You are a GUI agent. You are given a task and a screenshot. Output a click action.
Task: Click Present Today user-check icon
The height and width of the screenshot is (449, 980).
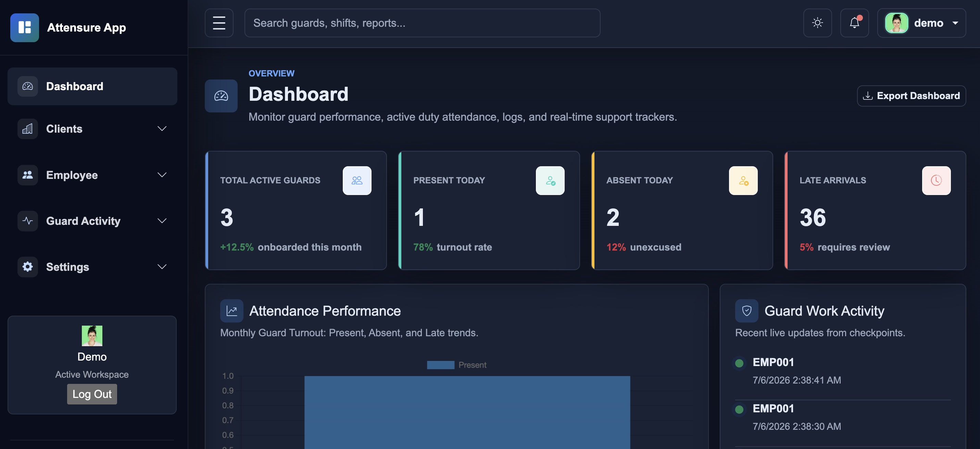550,180
